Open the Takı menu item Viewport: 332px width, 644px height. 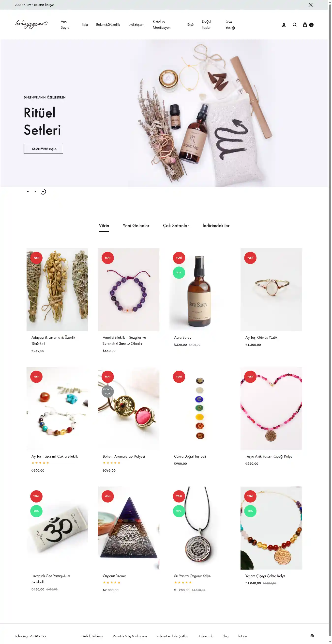(x=85, y=25)
